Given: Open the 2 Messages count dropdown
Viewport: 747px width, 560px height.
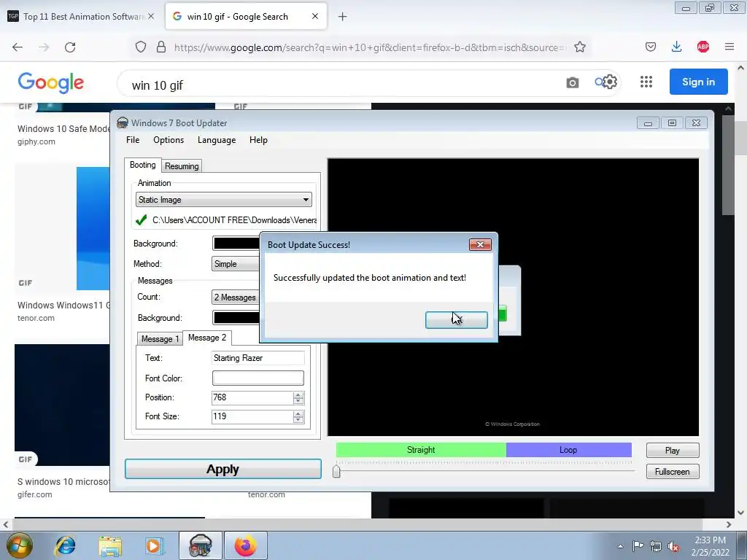Looking at the screenshot, I should [236, 297].
